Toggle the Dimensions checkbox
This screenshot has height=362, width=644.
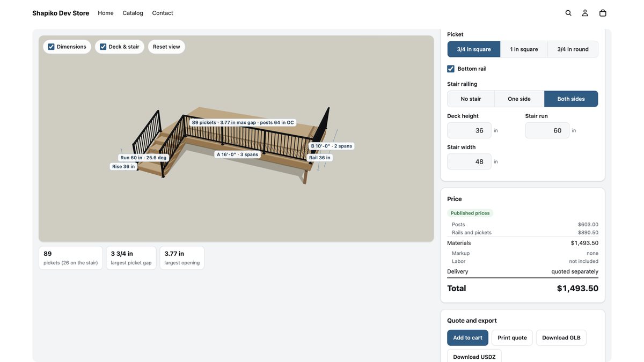[51, 47]
